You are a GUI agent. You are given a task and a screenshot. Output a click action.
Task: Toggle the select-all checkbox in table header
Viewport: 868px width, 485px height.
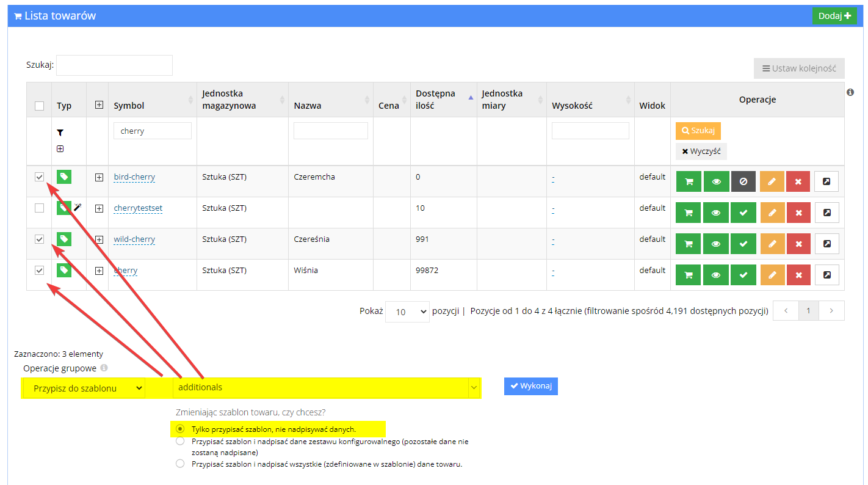(x=40, y=106)
